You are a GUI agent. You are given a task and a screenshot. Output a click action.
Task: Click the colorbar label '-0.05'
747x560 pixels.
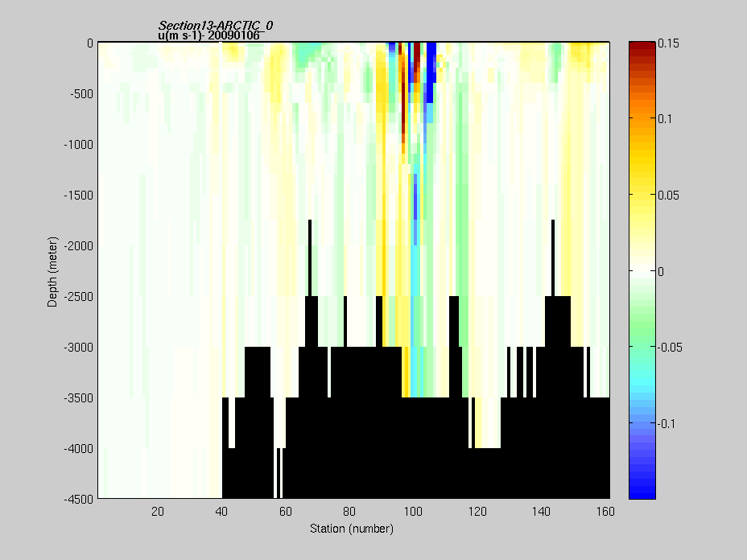(x=670, y=348)
